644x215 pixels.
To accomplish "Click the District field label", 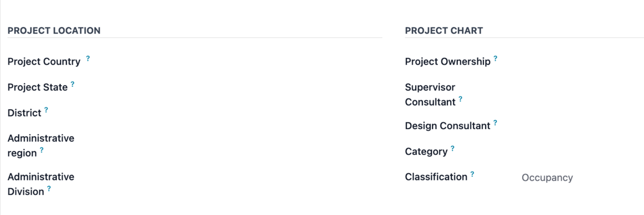I will pyautogui.click(x=24, y=113).
